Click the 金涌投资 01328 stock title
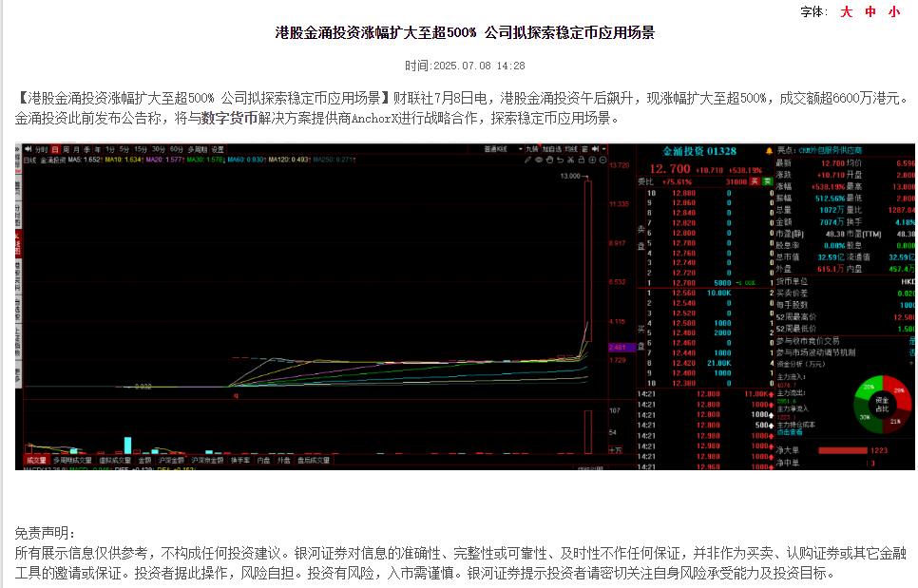 699,152
